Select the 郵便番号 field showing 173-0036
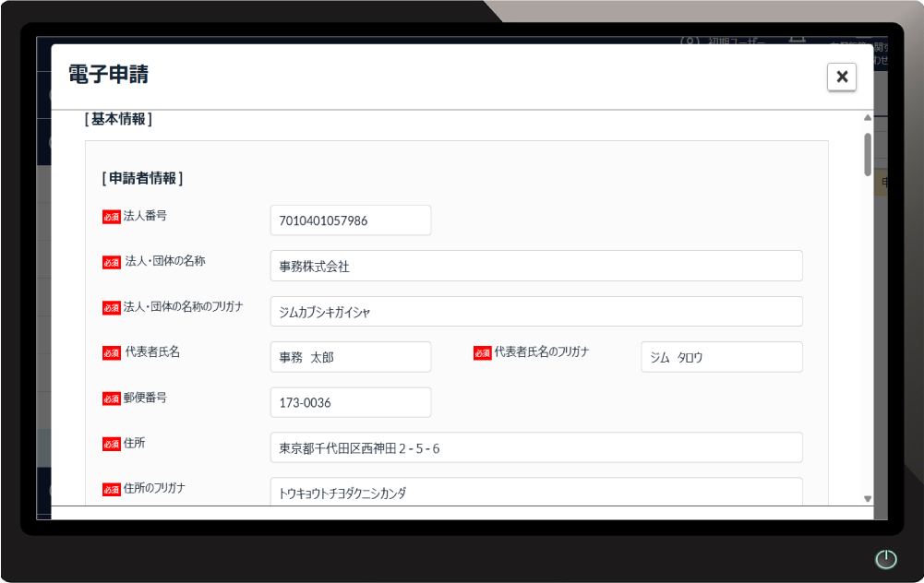Screen dimensions: 924x583 click(349, 402)
